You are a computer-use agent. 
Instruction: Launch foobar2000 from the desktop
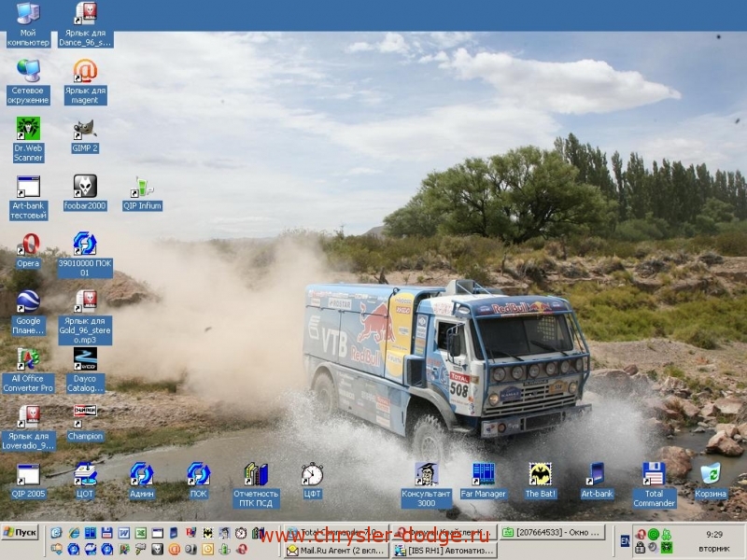pos(85,193)
